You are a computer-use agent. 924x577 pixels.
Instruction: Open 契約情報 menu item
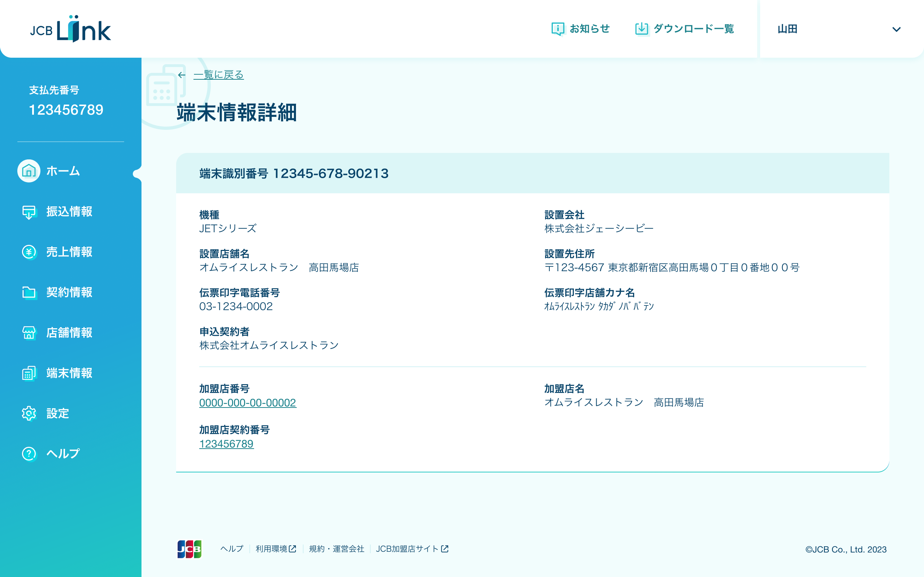coord(69,292)
